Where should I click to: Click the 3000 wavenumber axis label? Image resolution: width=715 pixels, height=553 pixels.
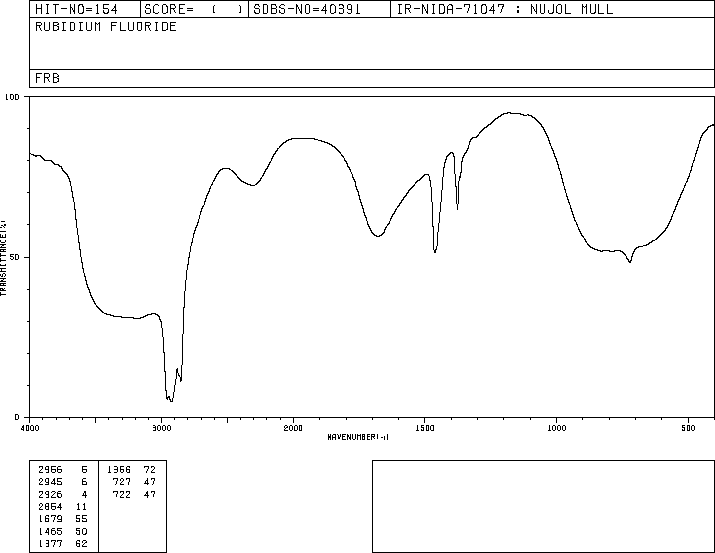pos(161,428)
